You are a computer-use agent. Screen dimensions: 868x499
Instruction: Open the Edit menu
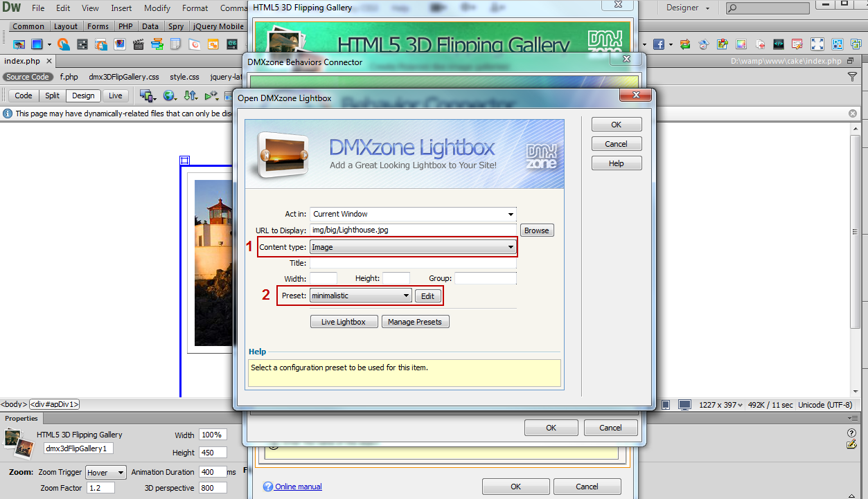point(63,8)
